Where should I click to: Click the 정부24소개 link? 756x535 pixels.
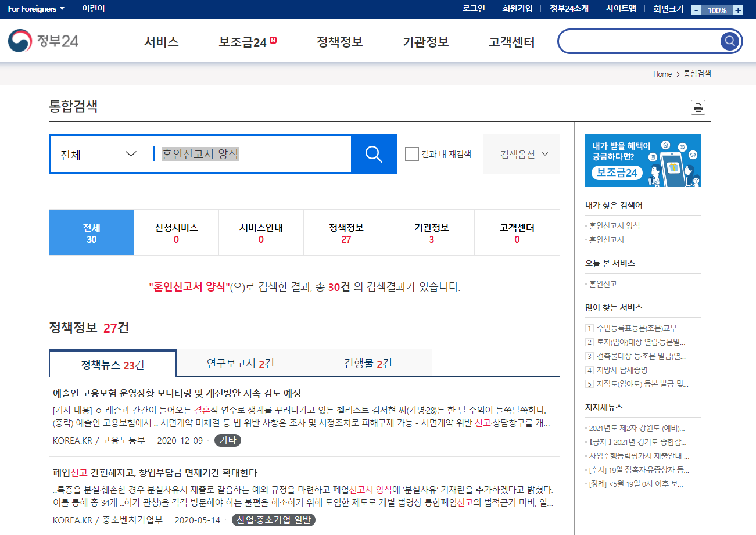569,9
